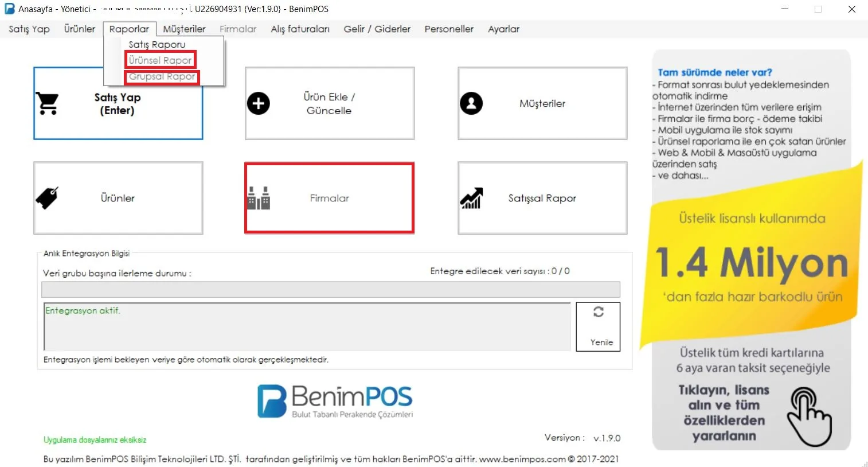Open the Ayarlar menu
Image resolution: width=868 pixels, height=467 pixels.
click(x=503, y=29)
